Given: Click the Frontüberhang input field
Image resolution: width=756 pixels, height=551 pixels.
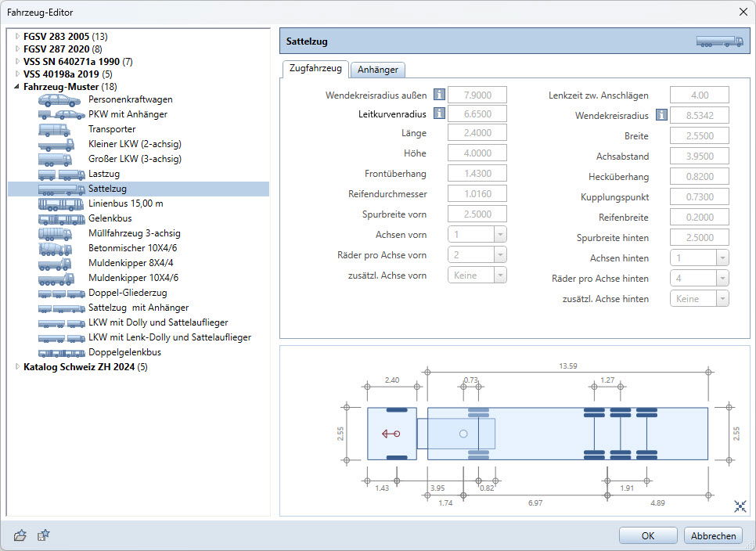Looking at the screenshot, I should [477, 173].
